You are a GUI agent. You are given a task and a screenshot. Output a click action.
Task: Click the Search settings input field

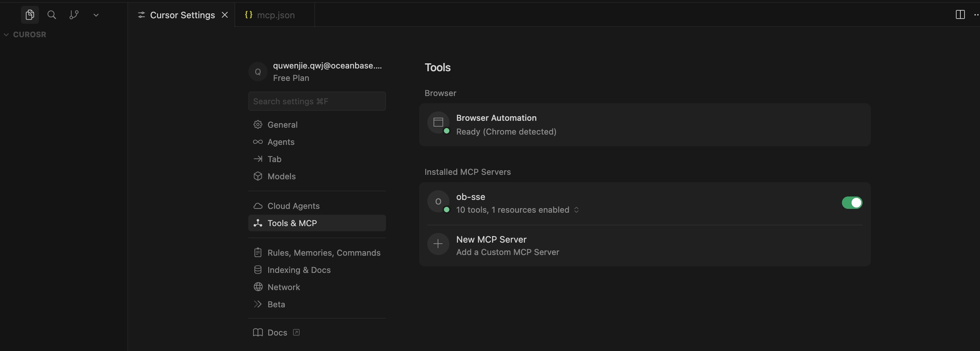(x=316, y=101)
